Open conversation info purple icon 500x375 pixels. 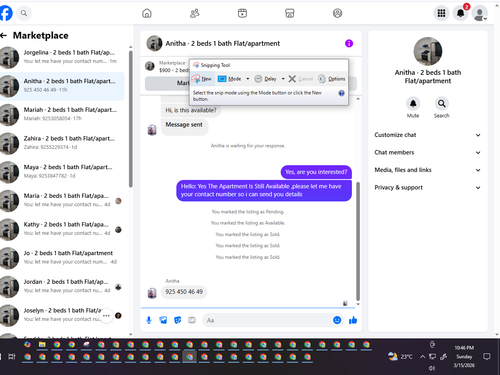(349, 43)
